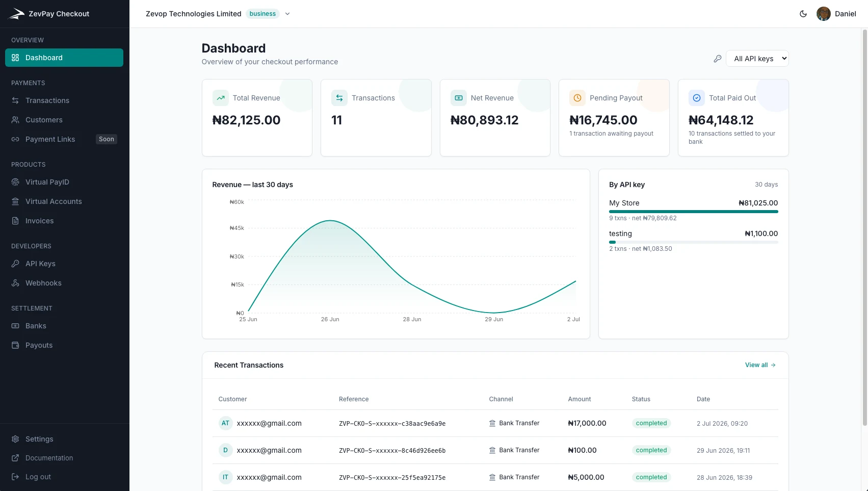The image size is (868, 491).
Task: Go to Payouts page
Action: [x=64, y=345]
